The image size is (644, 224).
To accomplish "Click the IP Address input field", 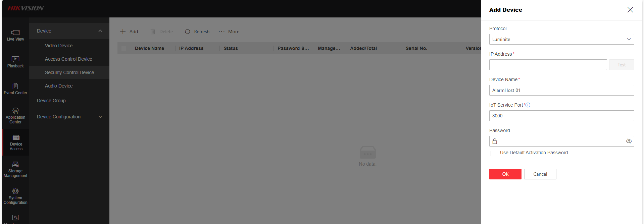I will coord(548,65).
